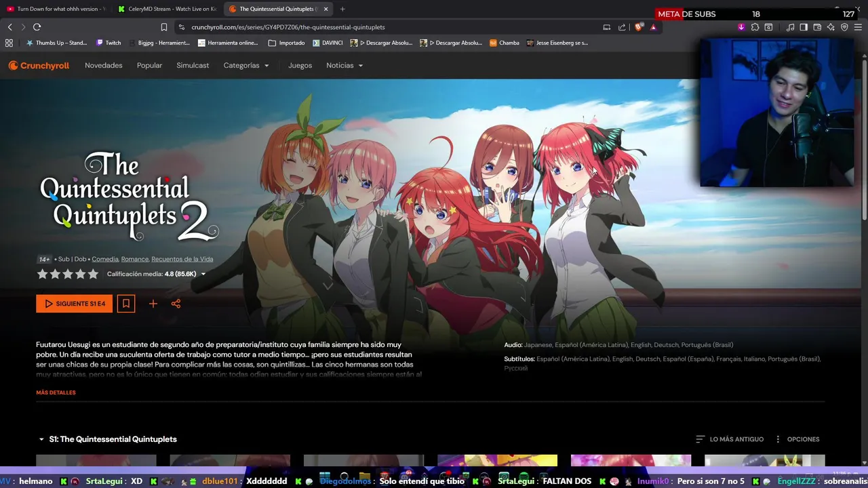Click the Crunchyroll logo
Screen dimensions: 868x488
click(39, 66)
